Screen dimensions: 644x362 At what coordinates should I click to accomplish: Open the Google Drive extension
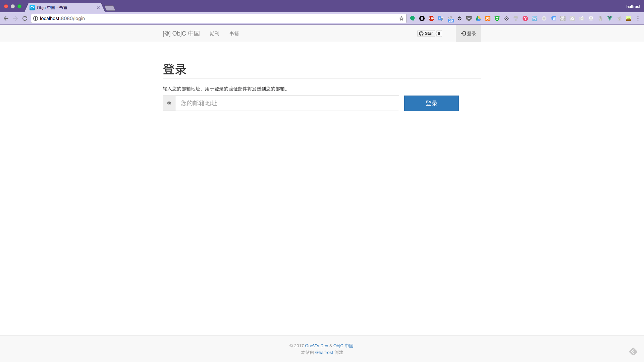[x=478, y=18]
